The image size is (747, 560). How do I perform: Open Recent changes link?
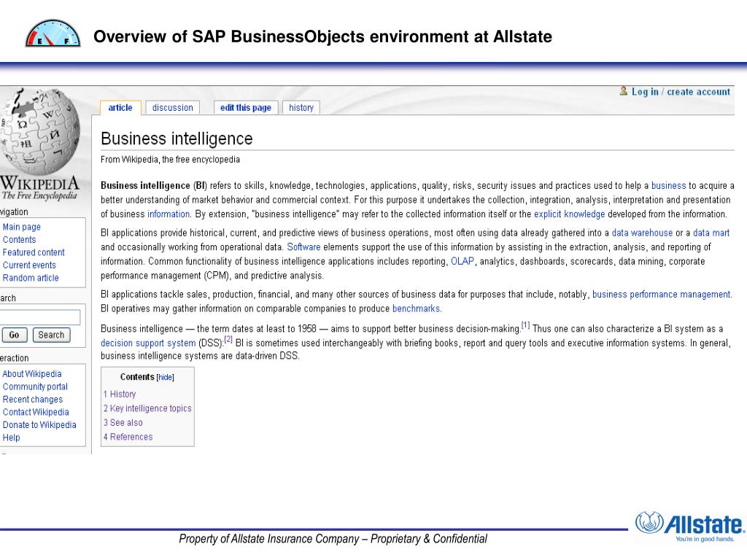(32, 400)
